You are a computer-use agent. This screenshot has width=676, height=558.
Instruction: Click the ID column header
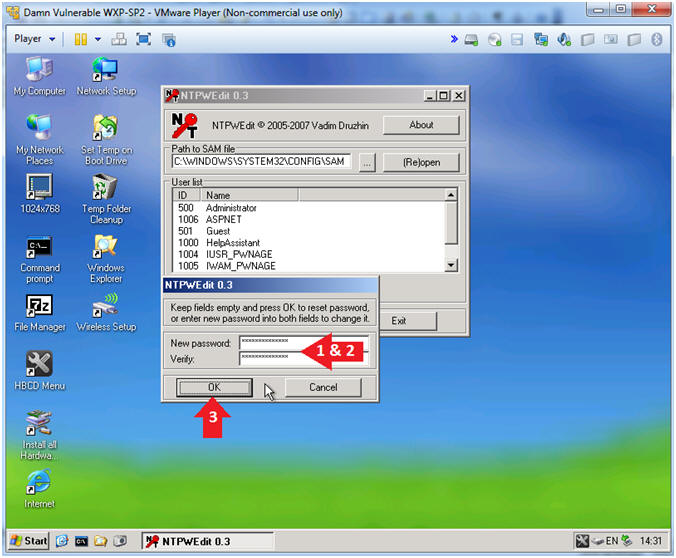(187, 195)
